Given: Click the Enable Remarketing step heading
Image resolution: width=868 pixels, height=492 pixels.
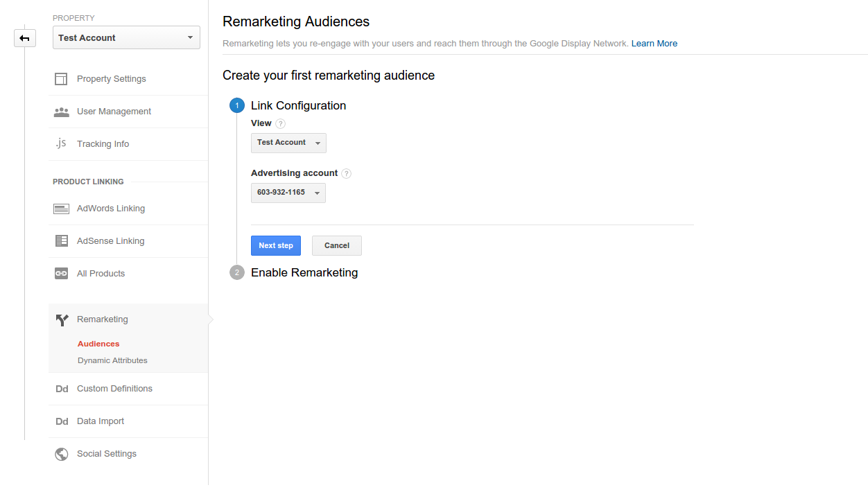Looking at the screenshot, I should click(304, 272).
